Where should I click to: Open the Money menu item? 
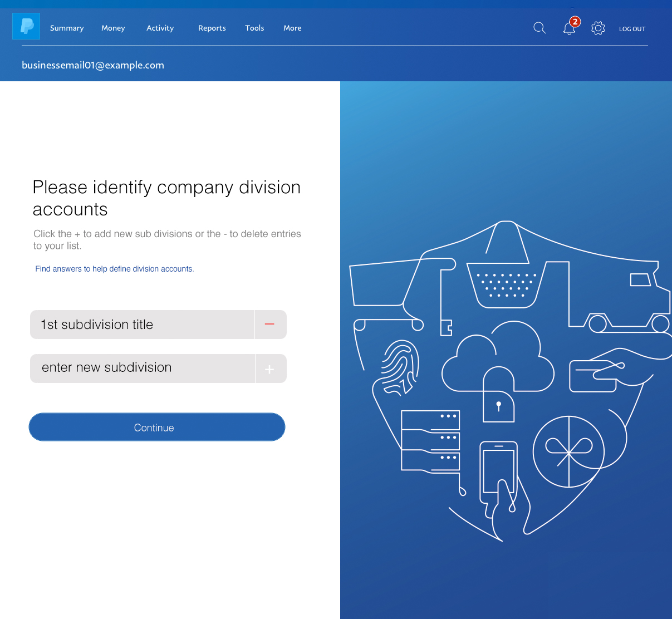click(x=113, y=28)
